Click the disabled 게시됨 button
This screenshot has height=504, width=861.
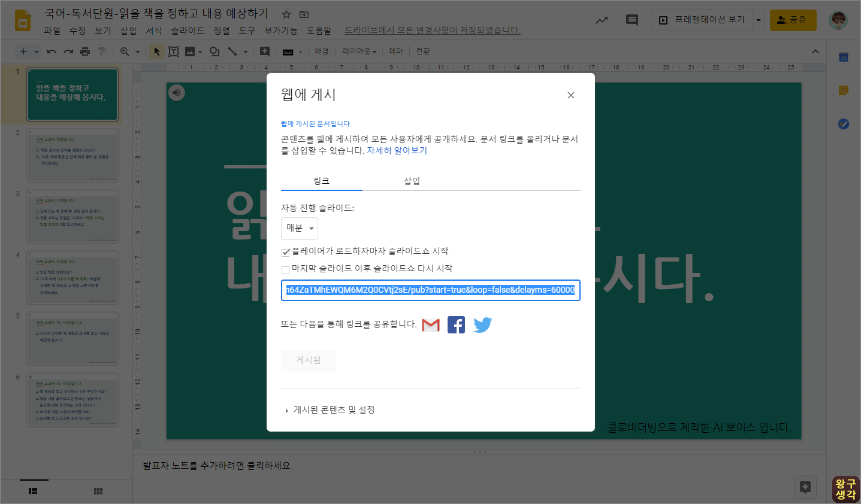point(309,360)
